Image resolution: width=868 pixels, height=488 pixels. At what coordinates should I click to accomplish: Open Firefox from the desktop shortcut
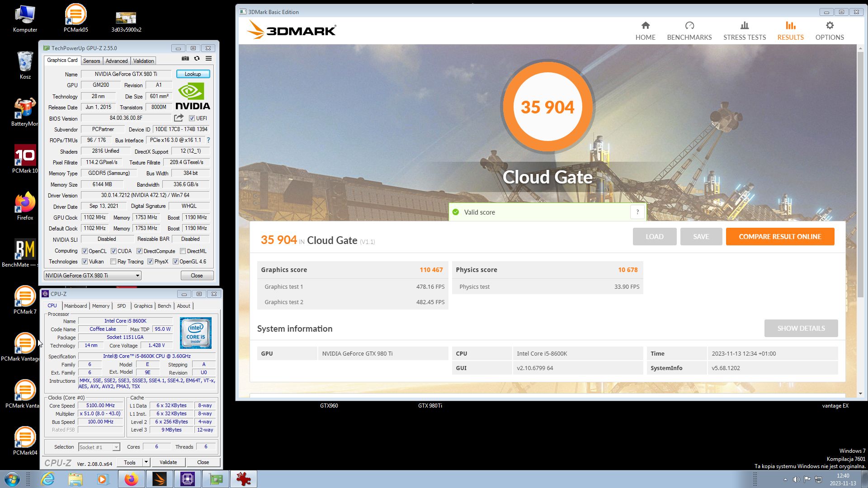point(25,206)
